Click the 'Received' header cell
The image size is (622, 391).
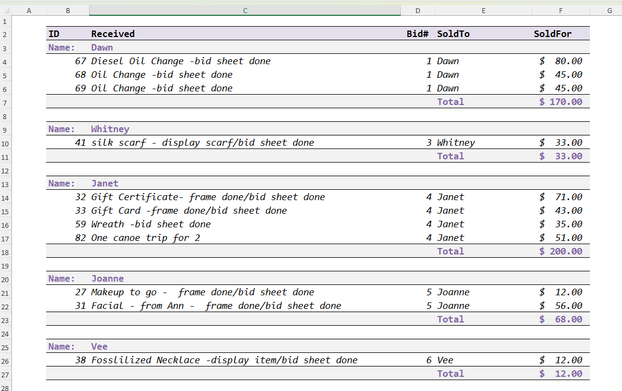click(245, 34)
